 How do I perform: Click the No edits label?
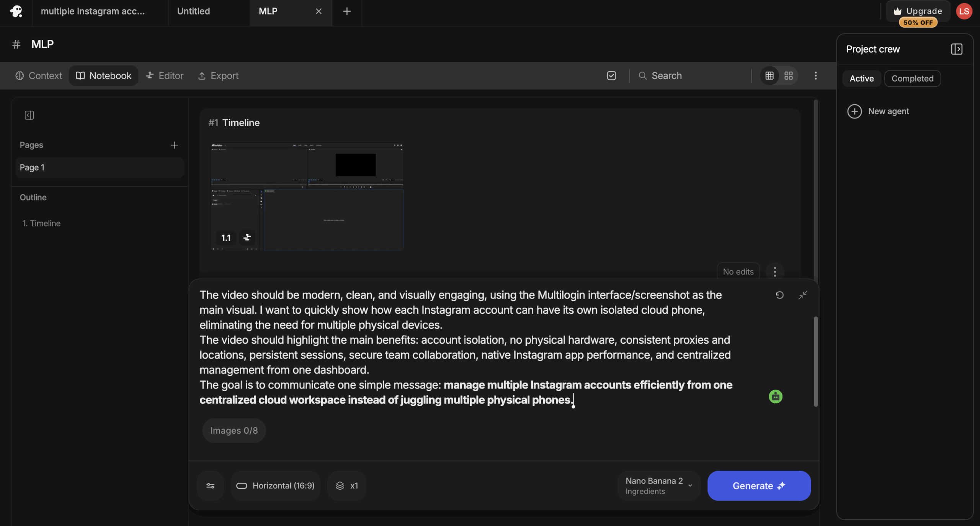pyautogui.click(x=738, y=272)
